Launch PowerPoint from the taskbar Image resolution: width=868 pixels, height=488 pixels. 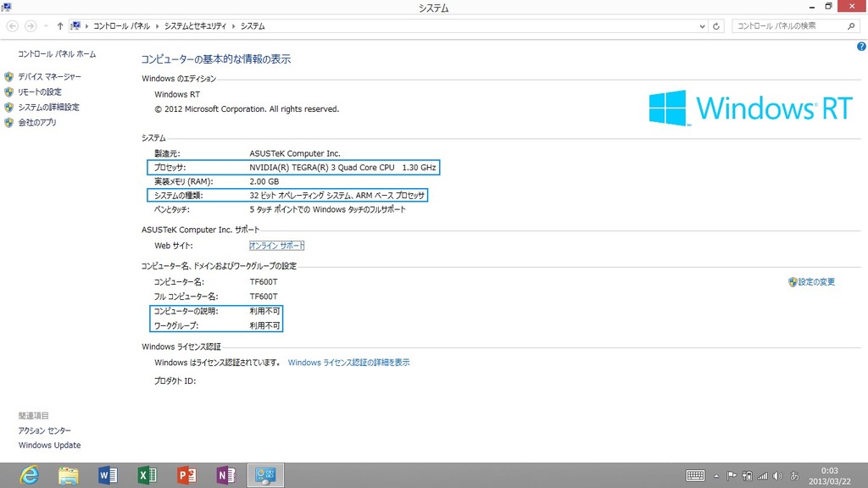point(187,475)
